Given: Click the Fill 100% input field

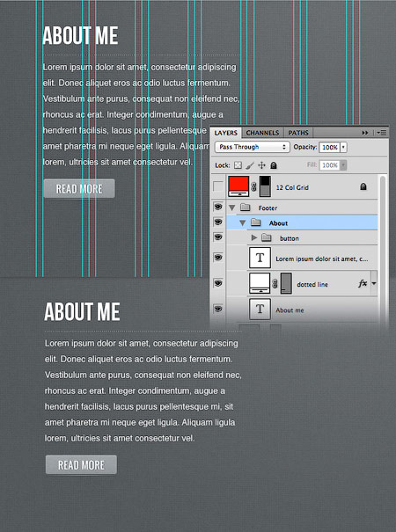Looking at the screenshot, I should coord(329,165).
